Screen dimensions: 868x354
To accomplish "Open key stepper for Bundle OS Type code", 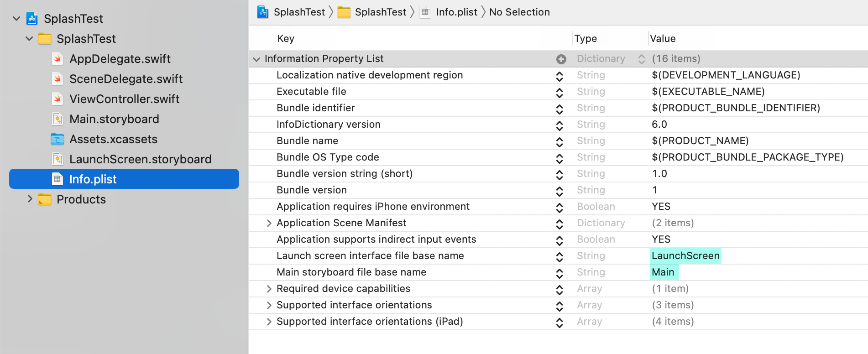I will click(x=559, y=158).
